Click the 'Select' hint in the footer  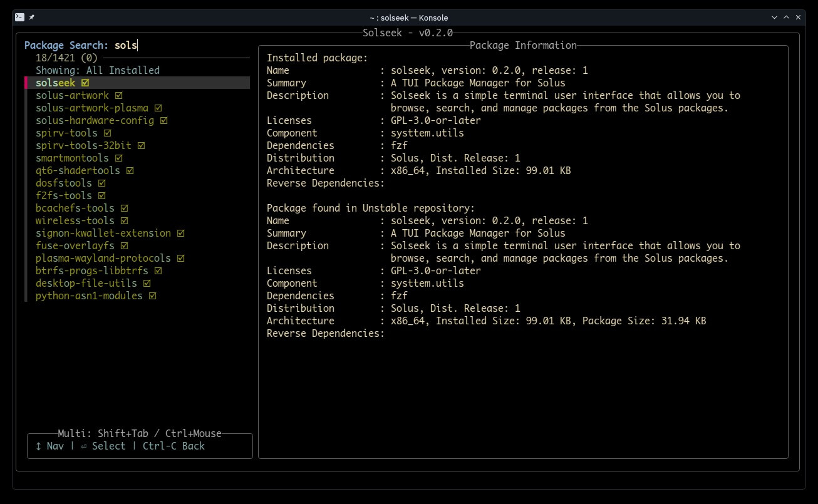pos(103,446)
